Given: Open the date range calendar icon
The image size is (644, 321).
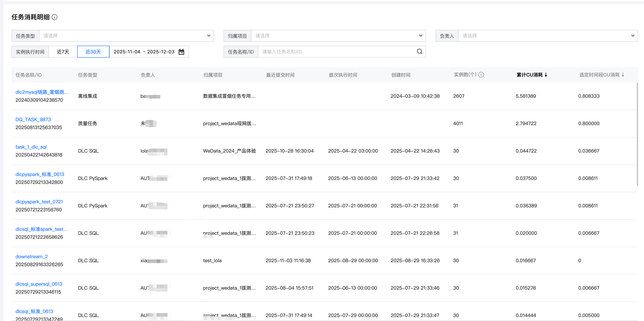Looking at the screenshot, I should 181,52.
